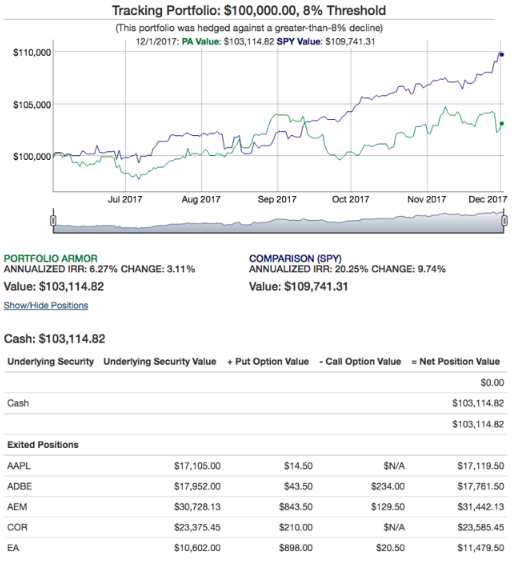Click the Underlying Security Value header
This screenshot has width=512, height=562.
pos(160,361)
